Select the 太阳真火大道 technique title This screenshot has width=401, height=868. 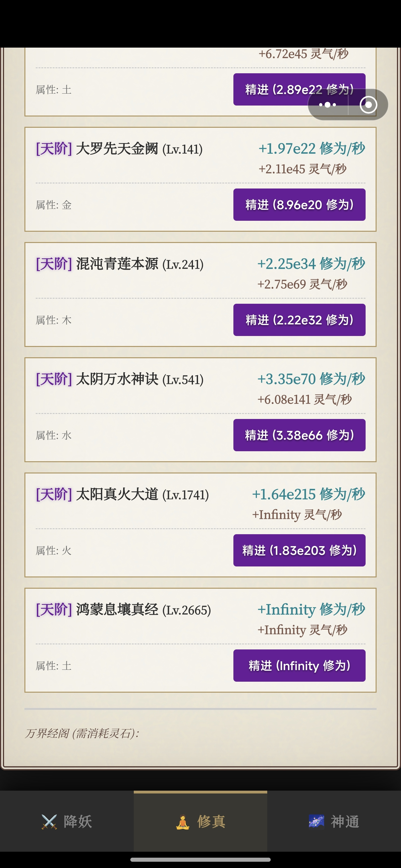coord(117,494)
